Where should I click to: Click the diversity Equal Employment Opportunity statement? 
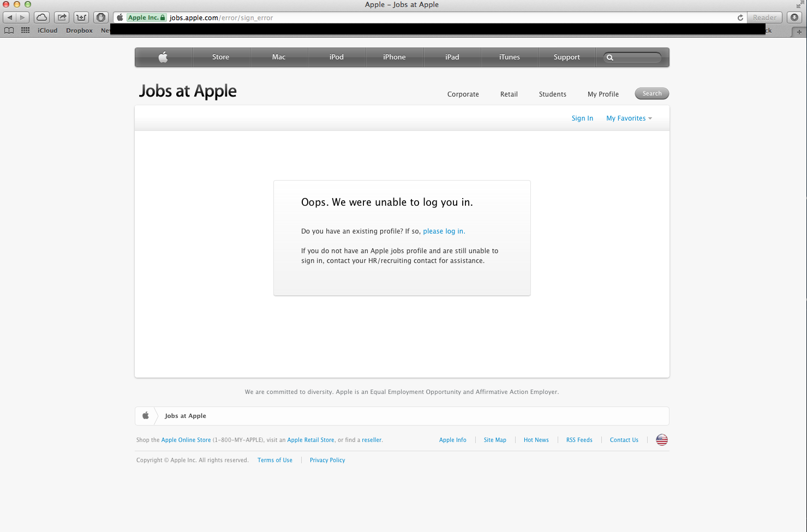[402, 392]
